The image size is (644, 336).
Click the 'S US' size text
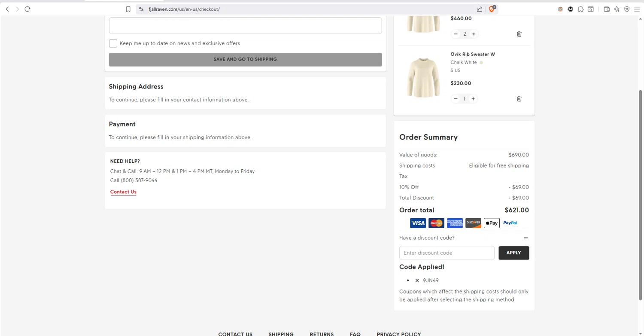pyautogui.click(x=455, y=70)
